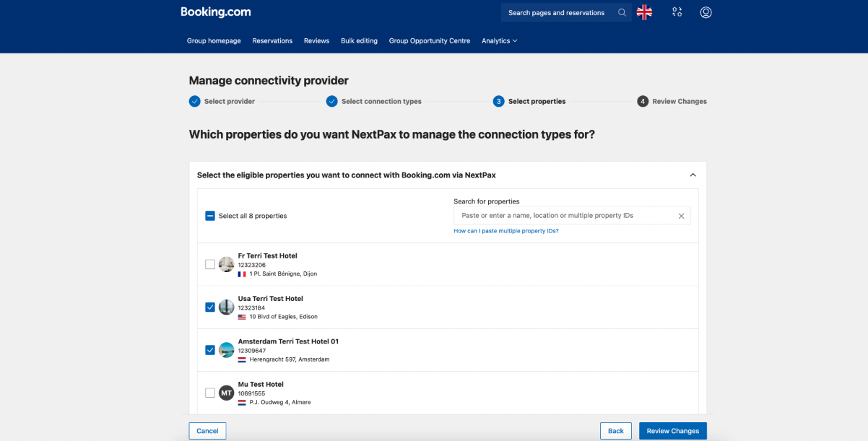
Task: Check the Mu Test Hotel checkbox
Action: click(x=210, y=393)
